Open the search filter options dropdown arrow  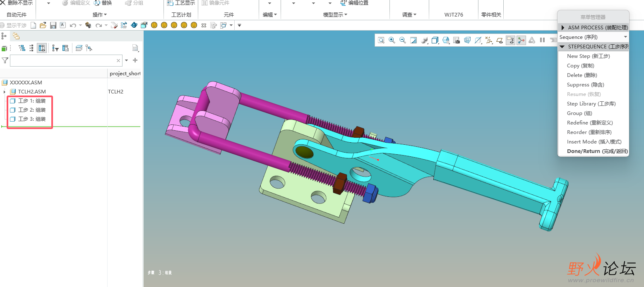127,61
